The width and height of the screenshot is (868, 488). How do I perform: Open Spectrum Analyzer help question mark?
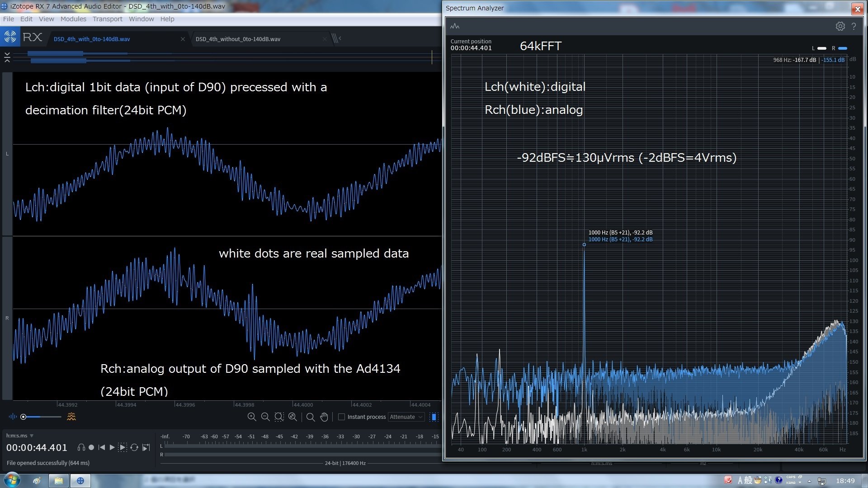[x=854, y=26]
